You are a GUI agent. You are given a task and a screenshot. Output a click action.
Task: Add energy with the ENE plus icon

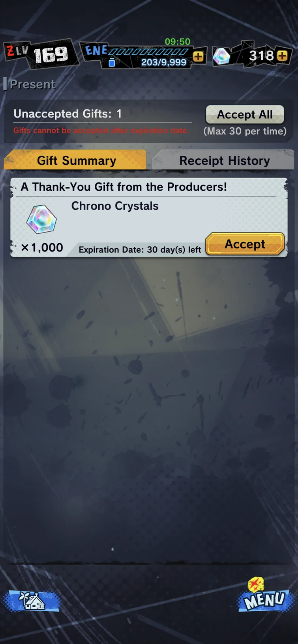tap(199, 56)
